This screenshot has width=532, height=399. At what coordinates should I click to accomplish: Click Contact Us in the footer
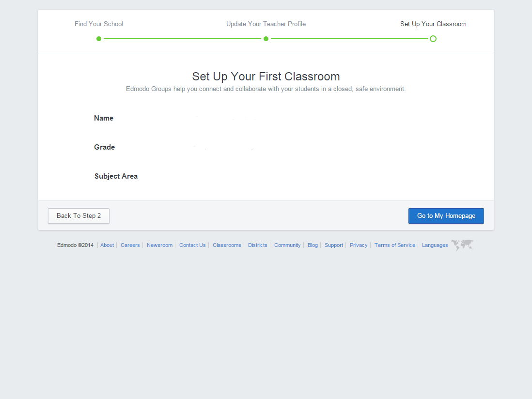click(192, 245)
